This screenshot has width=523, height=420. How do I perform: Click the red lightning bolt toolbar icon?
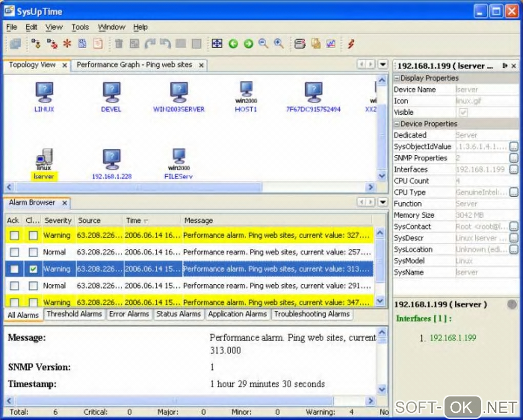point(351,44)
